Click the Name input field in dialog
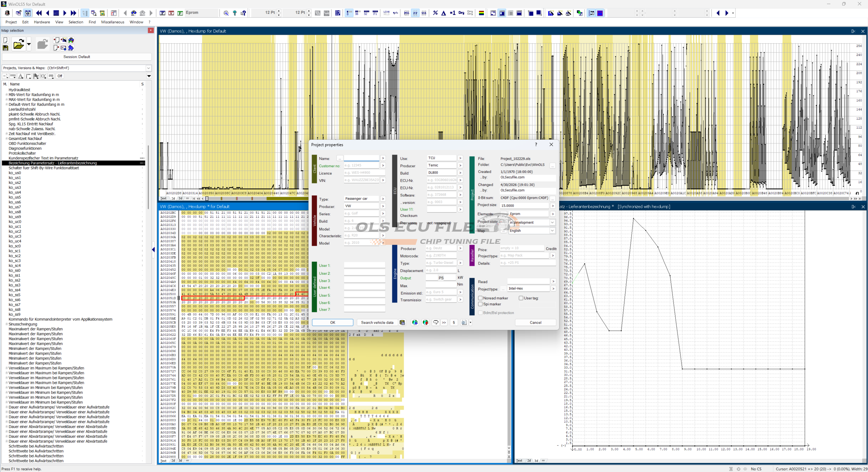This screenshot has height=472, width=868. click(361, 158)
